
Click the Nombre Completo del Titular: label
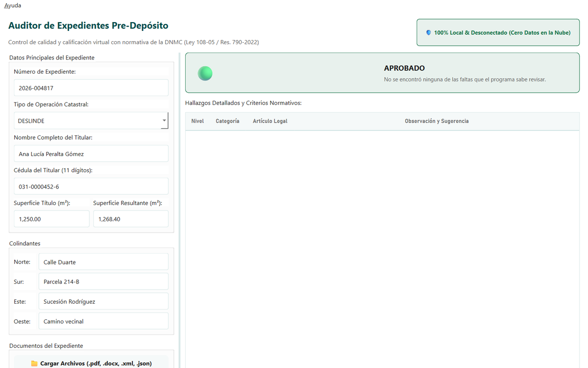(53, 137)
